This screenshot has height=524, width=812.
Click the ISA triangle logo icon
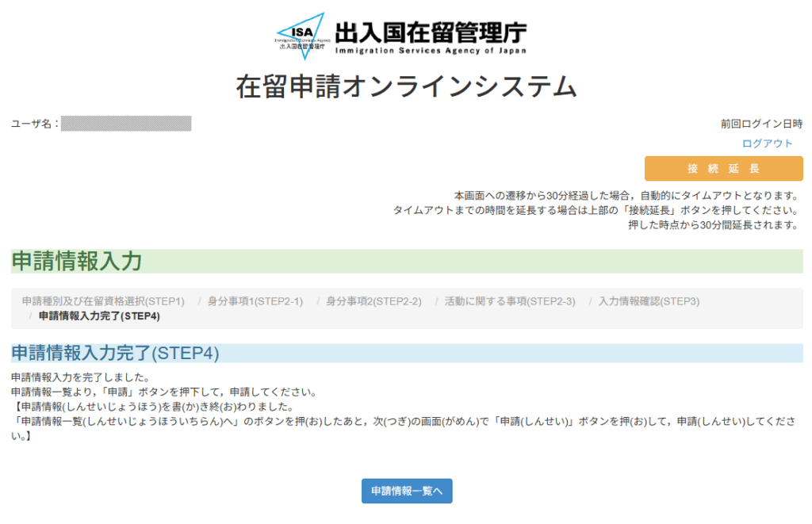300,36
